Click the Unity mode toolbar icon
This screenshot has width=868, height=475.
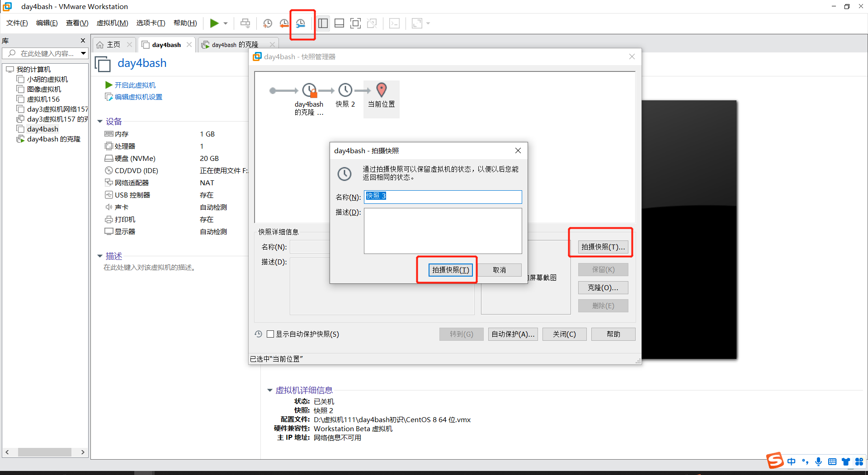click(x=372, y=23)
